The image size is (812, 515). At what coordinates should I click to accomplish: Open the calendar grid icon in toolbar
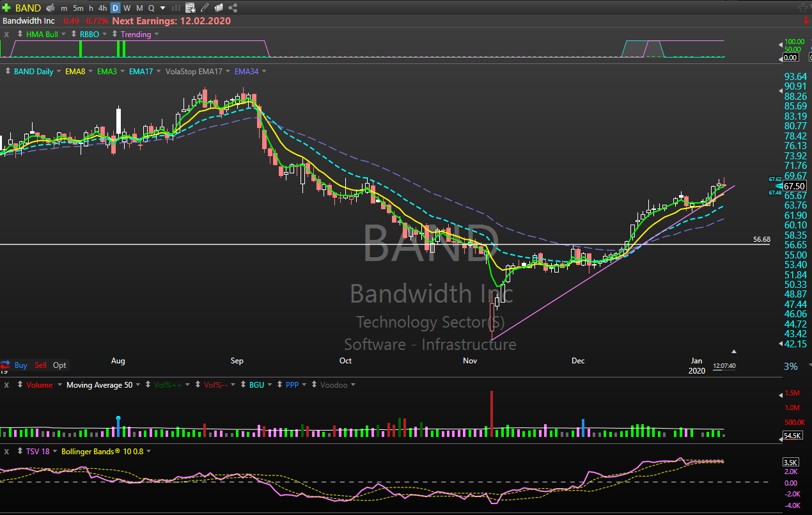tap(191, 8)
